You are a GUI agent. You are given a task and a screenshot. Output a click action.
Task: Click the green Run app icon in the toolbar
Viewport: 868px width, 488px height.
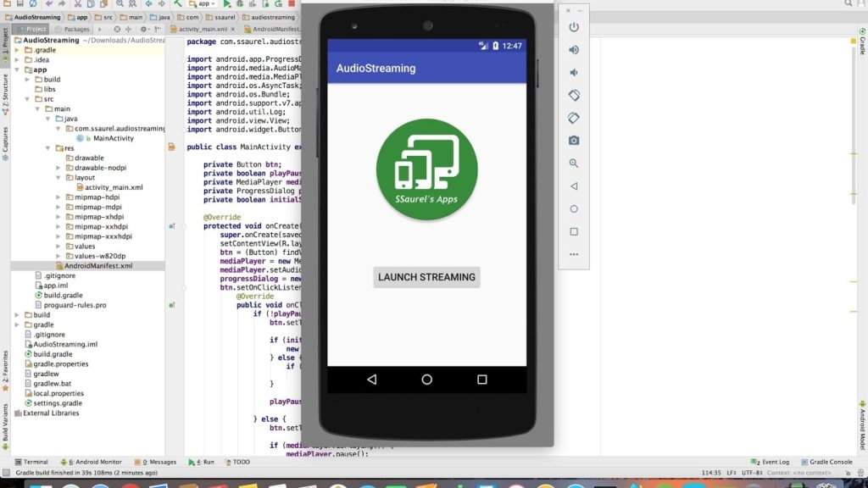pos(227,4)
